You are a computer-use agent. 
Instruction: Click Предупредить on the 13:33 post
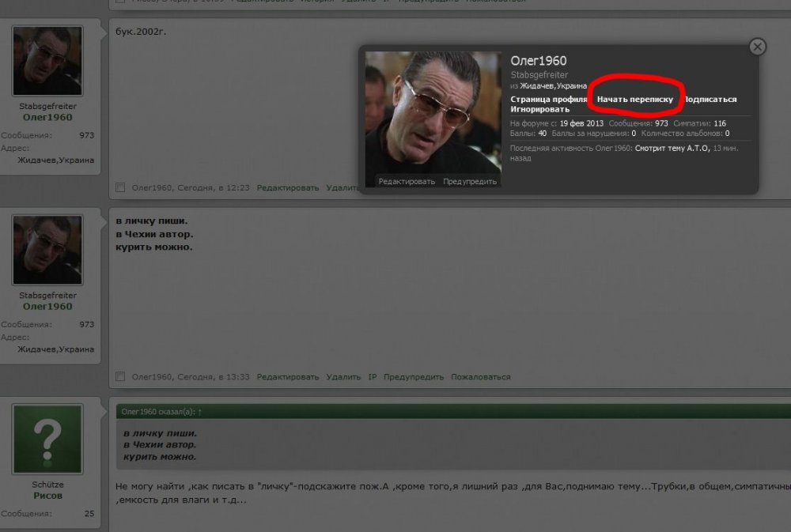[414, 377]
